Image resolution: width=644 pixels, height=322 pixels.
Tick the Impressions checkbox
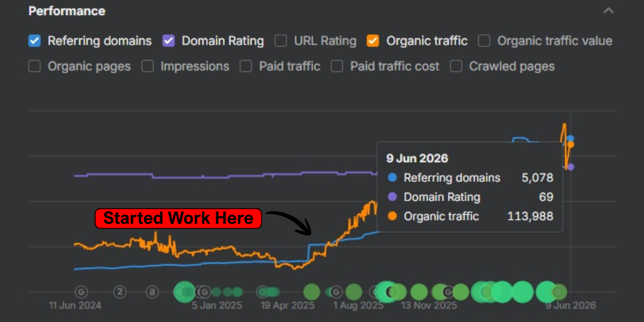(148, 67)
